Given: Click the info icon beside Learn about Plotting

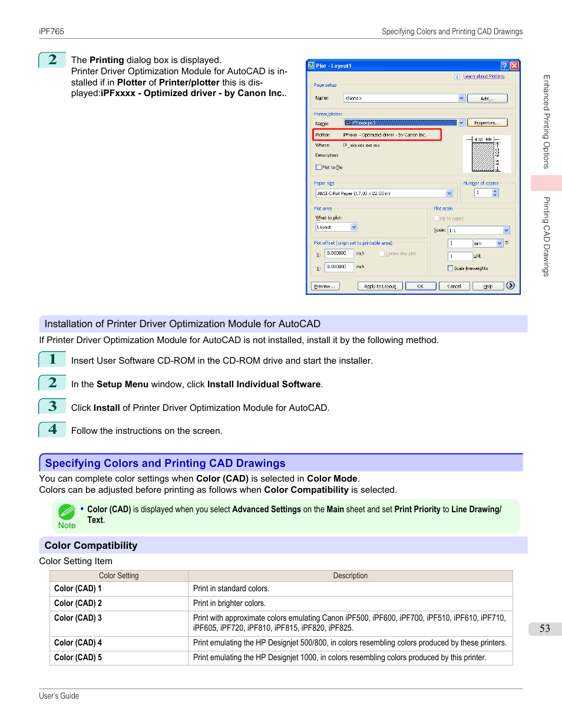Looking at the screenshot, I should (457, 77).
